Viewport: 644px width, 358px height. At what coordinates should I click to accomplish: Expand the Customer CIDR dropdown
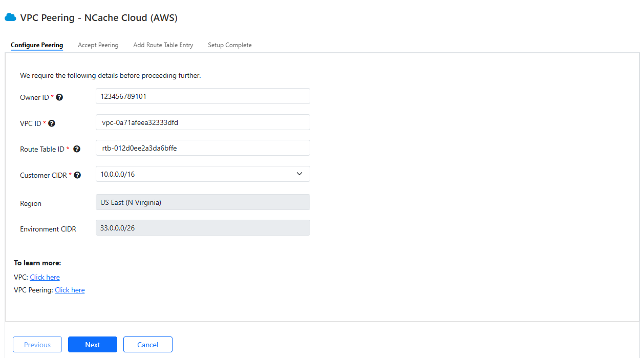[203, 174]
